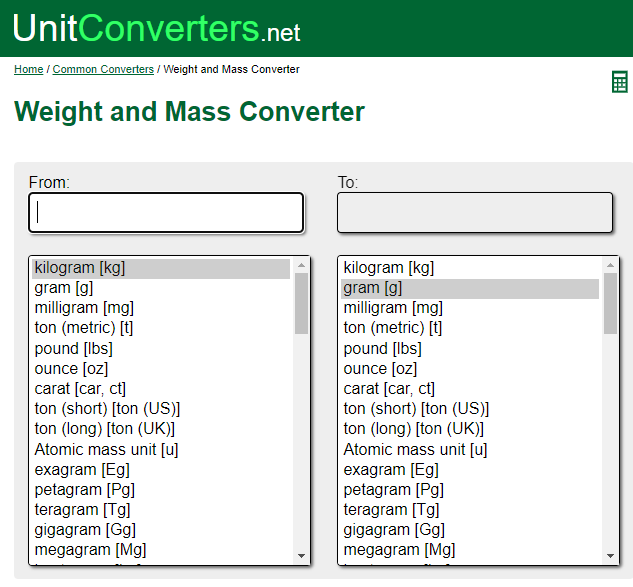
Task: Pick carat [car, ct] in From list
Action: pyautogui.click(x=80, y=388)
